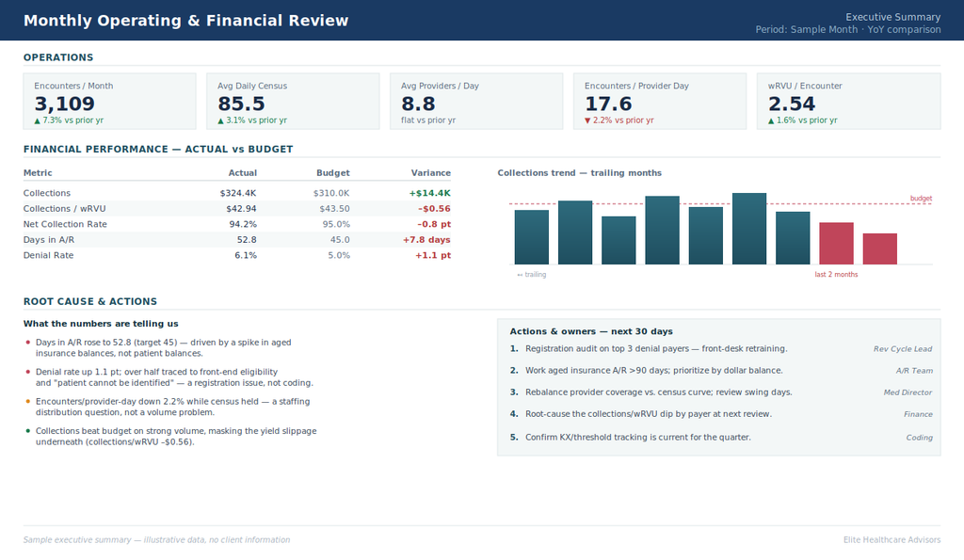Image resolution: width=964 pixels, height=560 pixels.
Task: Click the Days in A/R row label
Action: (49, 240)
